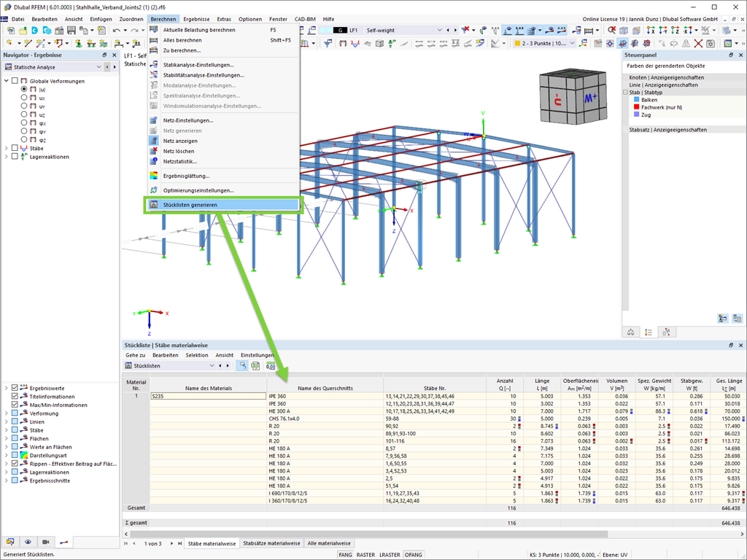Click the view in Z direction icon

[675, 31]
